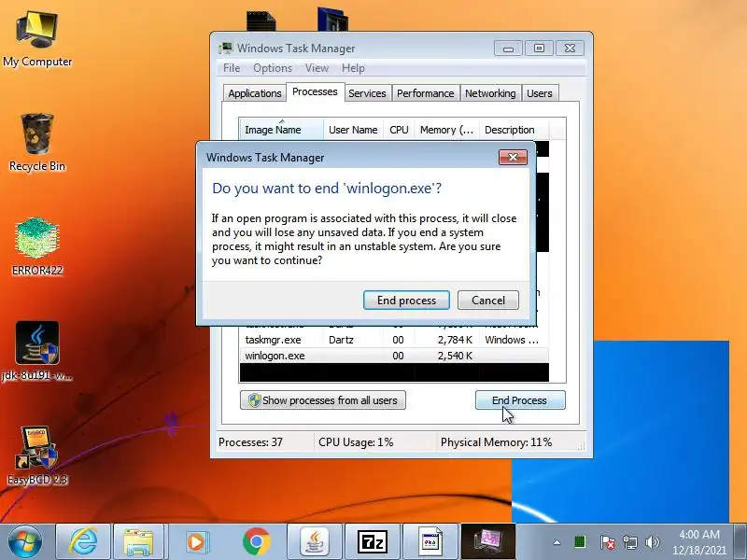
Task: Click the green CPU meter tray icon
Action: (x=580, y=542)
